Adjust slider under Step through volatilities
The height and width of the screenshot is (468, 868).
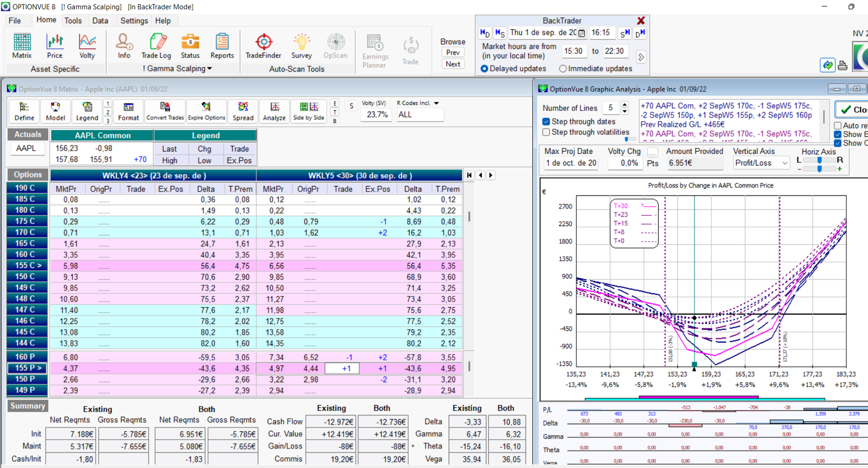627,139
